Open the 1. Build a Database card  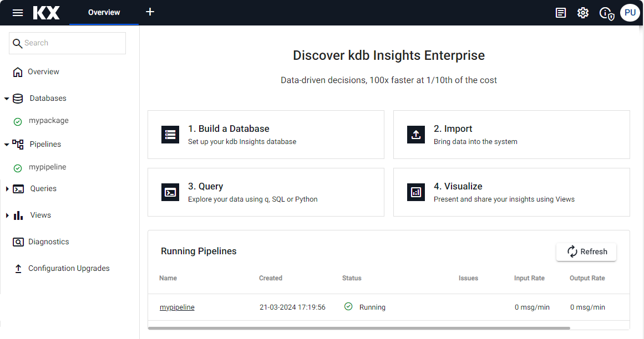266,135
